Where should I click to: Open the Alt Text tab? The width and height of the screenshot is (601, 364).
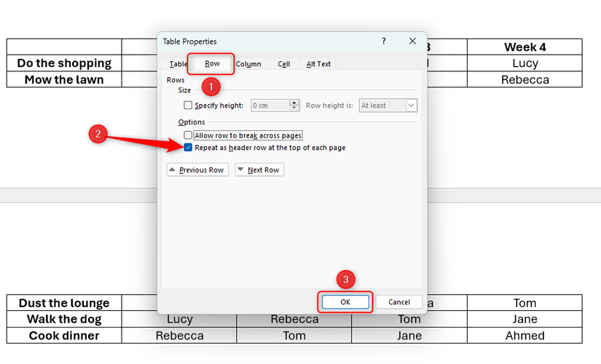318,64
